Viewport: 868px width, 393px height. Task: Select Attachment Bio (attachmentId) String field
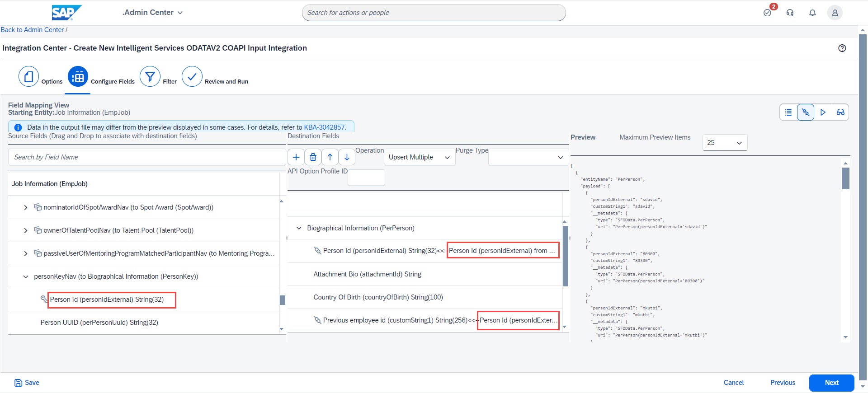click(367, 274)
